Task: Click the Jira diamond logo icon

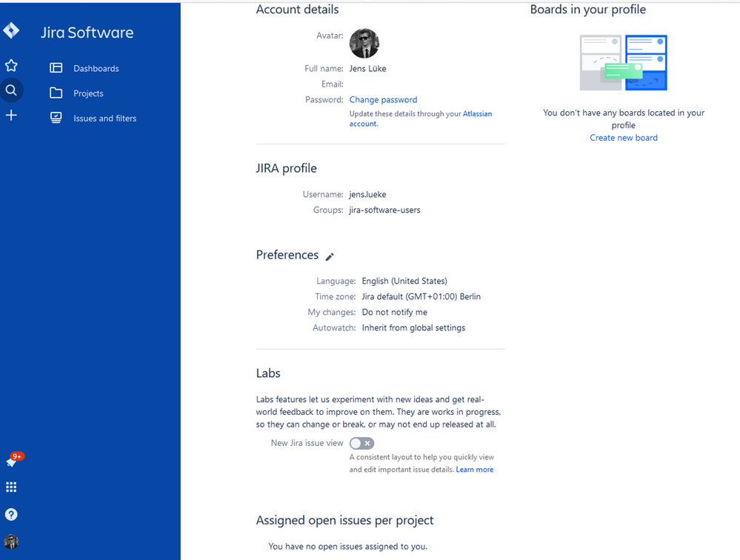Action: click(11, 30)
